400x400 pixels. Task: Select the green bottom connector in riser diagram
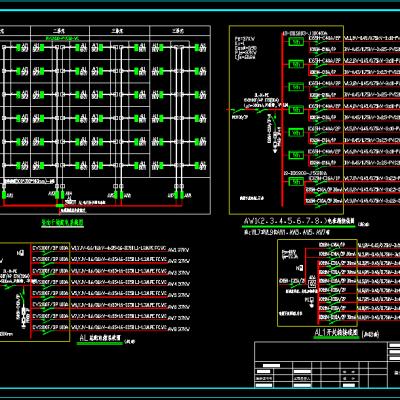pyautogui.click(x=60, y=206)
